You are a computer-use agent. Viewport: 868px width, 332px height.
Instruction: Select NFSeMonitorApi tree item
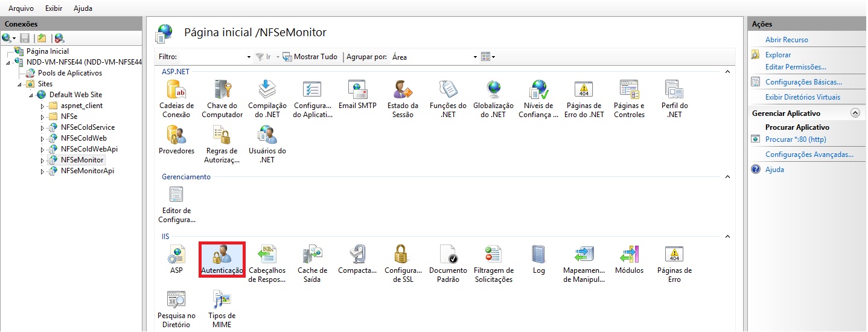(88, 171)
